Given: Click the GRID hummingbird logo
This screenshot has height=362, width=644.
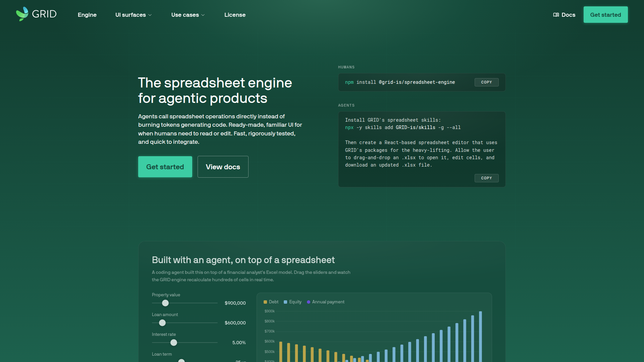Looking at the screenshot, I should pyautogui.click(x=36, y=14).
